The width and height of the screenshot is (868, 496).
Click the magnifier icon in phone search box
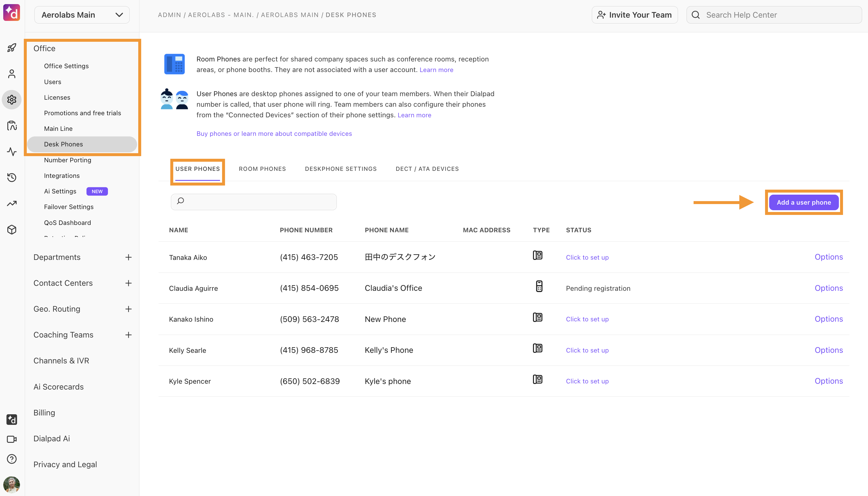click(180, 201)
